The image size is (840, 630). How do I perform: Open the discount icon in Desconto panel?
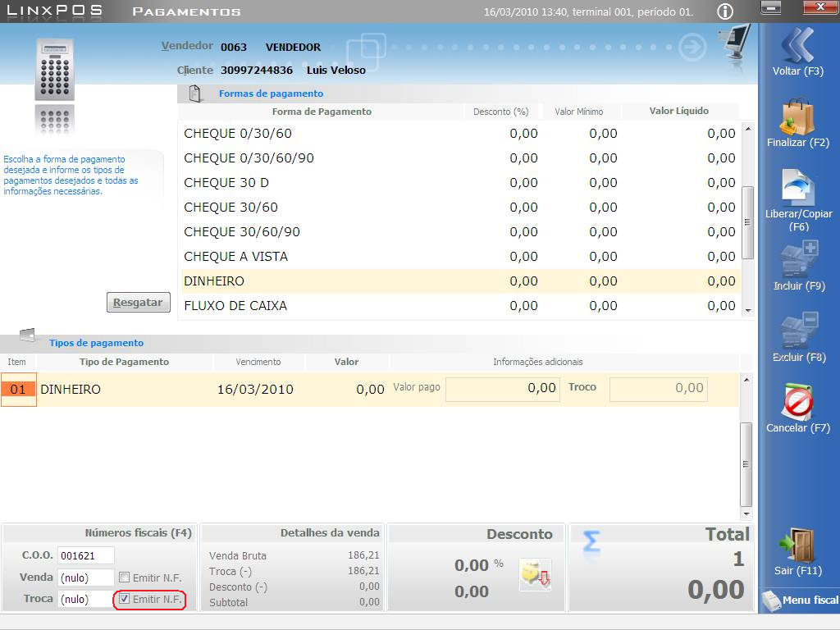[535, 575]
